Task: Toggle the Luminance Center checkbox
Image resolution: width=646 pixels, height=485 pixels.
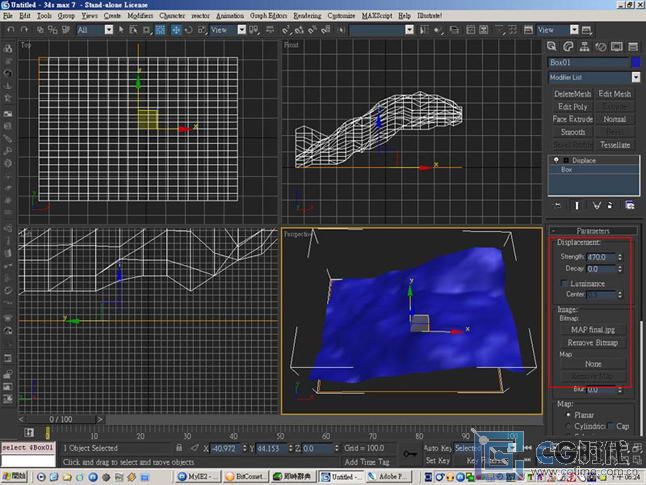Action: (564, 284)
